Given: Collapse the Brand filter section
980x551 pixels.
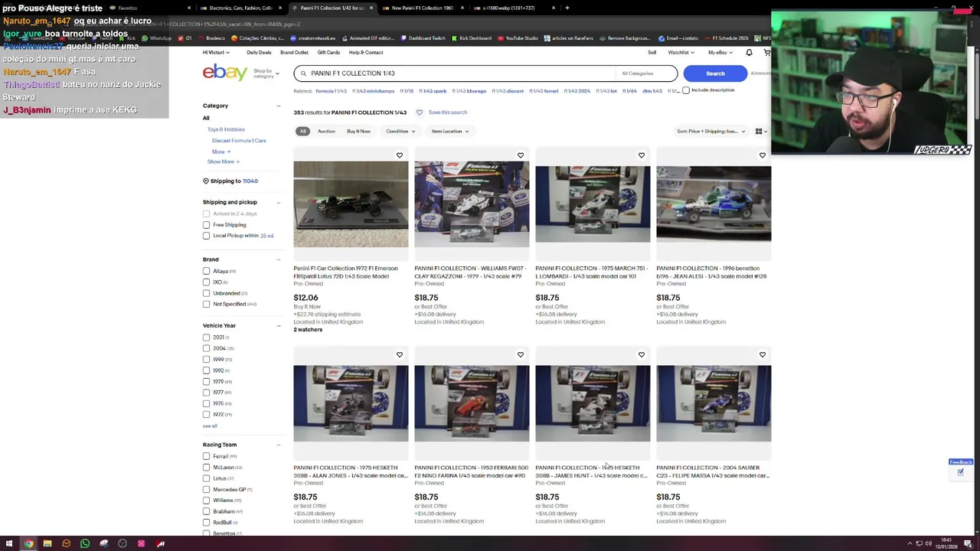Looking at the screenshot, I should (x=279, y=259).
